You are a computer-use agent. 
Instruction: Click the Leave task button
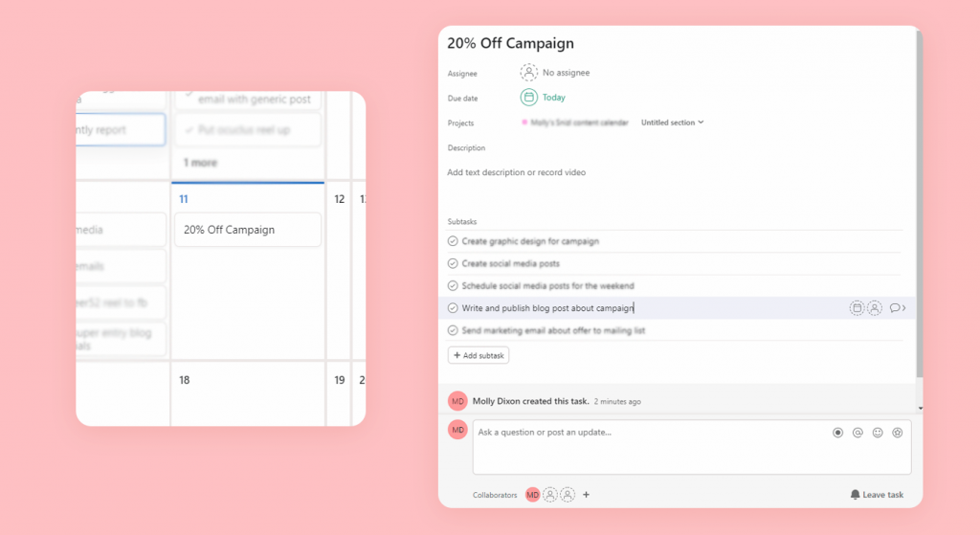877,495
